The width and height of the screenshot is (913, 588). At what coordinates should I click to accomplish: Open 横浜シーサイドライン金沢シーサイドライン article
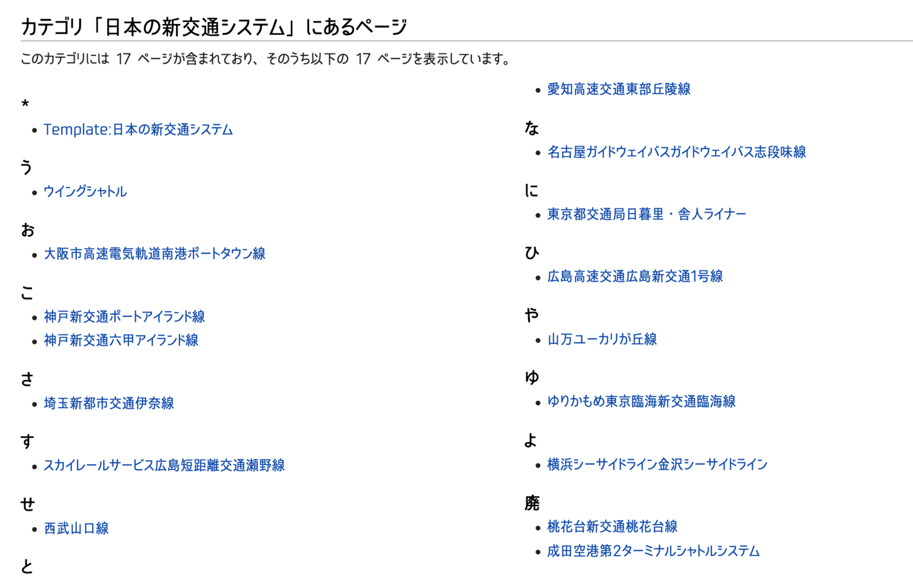point(657,464)
